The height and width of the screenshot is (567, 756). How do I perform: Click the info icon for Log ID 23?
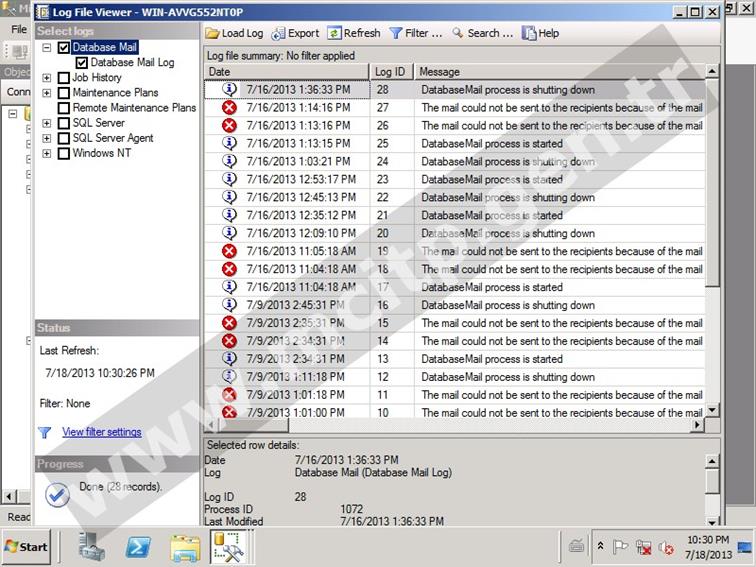click(x=230, y=179)
